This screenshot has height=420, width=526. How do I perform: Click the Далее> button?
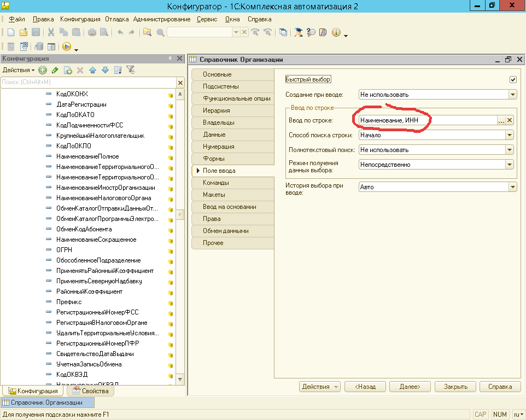point(410,387)
